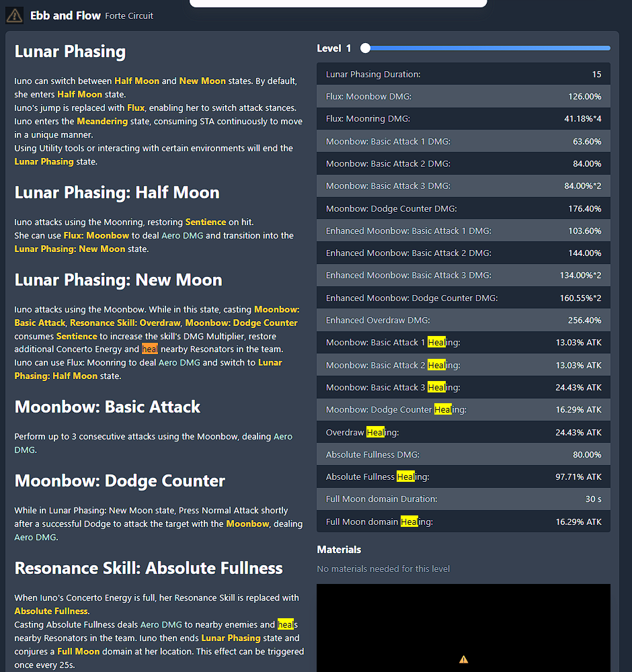The width and height of the screenshot is (632, 672).
Task: Click the Full Moon domain Healing row
Action: coord(463,521)
